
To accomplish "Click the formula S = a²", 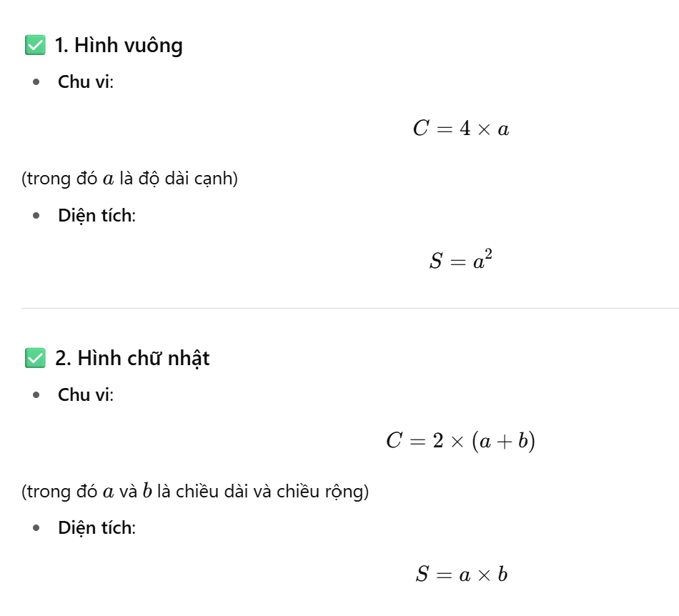I will (461, 260).
